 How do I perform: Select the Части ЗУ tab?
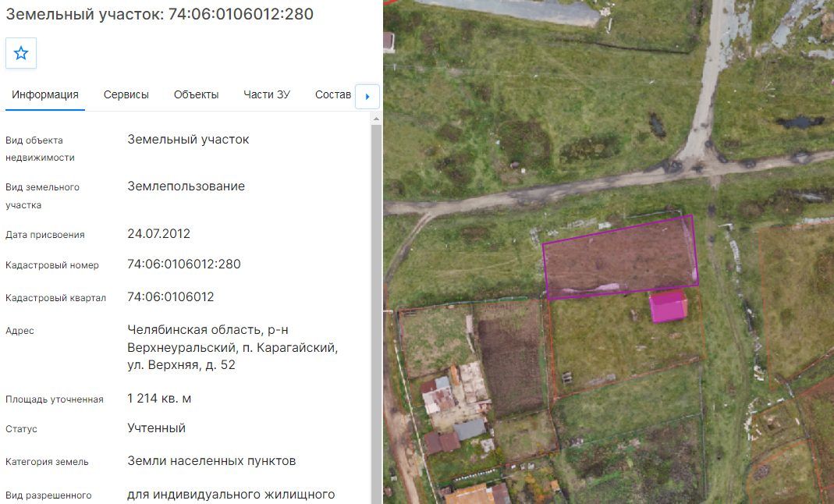tap(267, 94)
